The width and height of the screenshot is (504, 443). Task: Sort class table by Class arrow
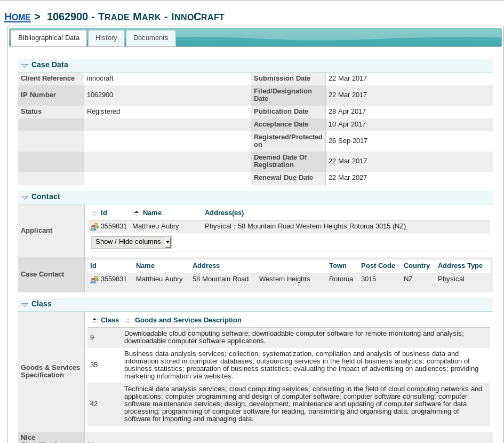click(94, 320)
